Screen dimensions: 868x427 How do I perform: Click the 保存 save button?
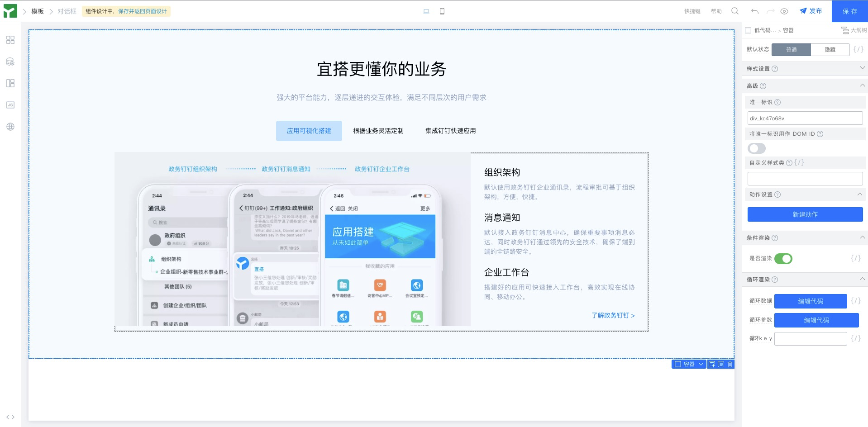pos(850,11)
